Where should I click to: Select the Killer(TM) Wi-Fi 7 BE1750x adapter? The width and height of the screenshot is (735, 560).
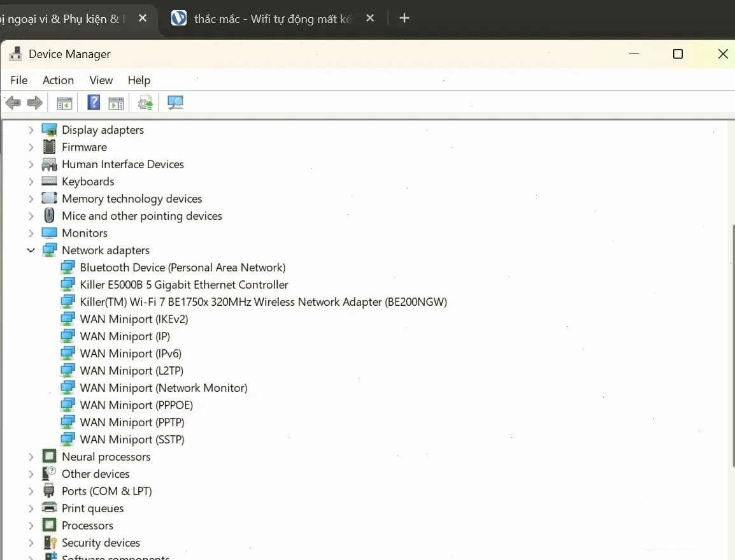tap(264, 301)
